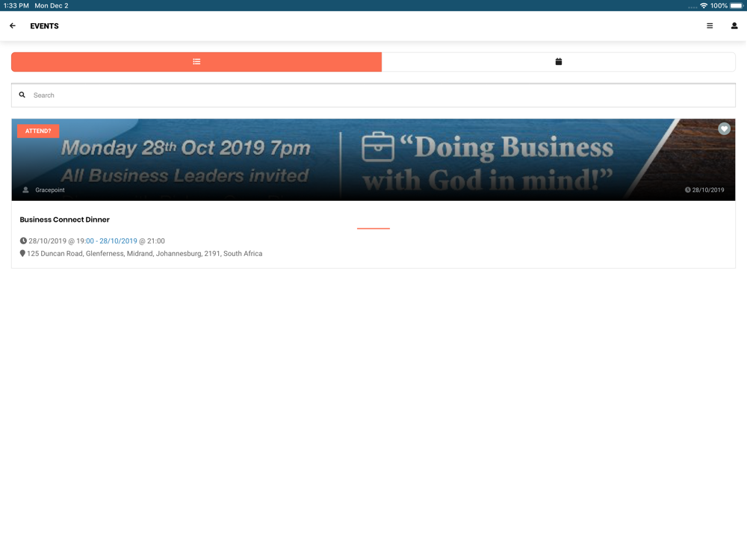
Task: Click the EVENTS page title
Action: pos(44,26)
